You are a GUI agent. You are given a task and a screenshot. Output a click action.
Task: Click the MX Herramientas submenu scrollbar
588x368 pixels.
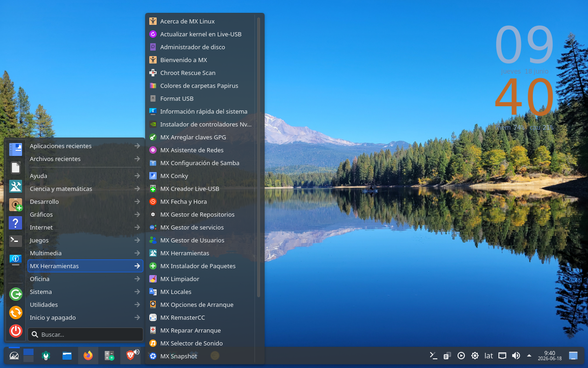(x=259, y=156)
